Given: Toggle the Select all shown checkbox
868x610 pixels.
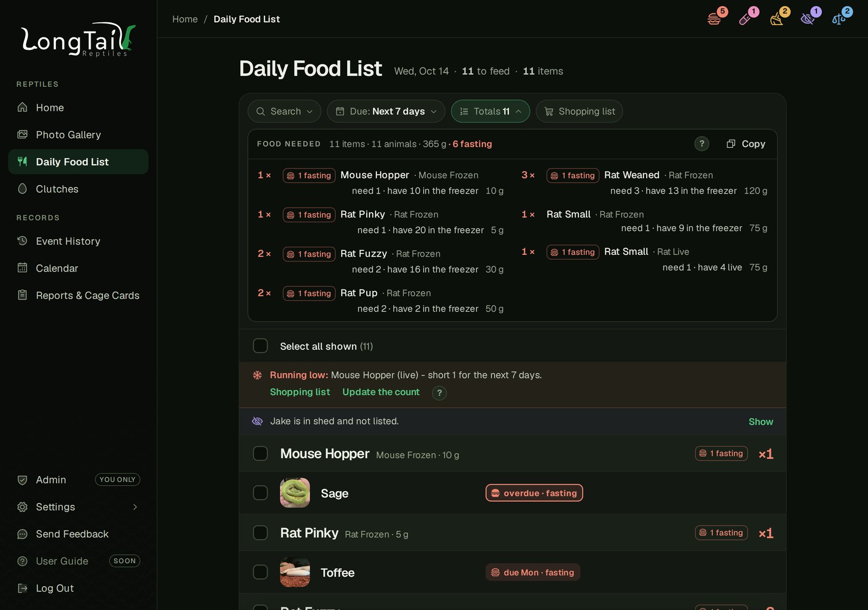Looking at the screenshot, I should [x=260, y=346].
